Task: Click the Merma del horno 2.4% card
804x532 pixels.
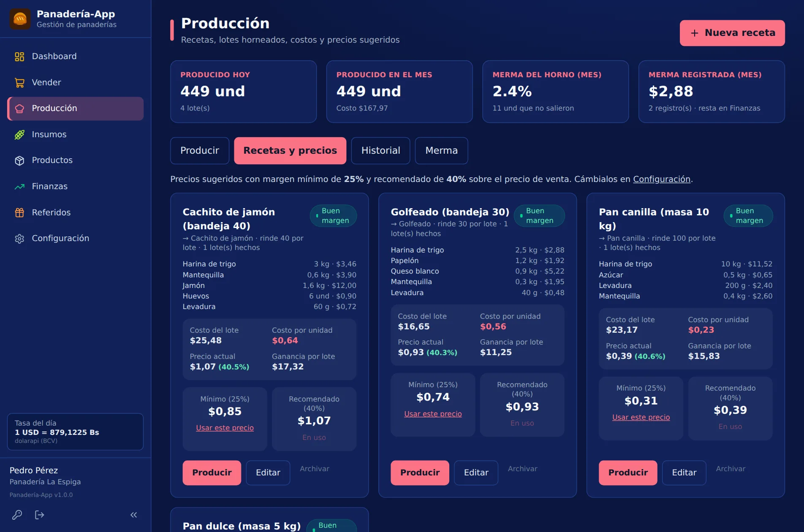Action: (556, 92)
